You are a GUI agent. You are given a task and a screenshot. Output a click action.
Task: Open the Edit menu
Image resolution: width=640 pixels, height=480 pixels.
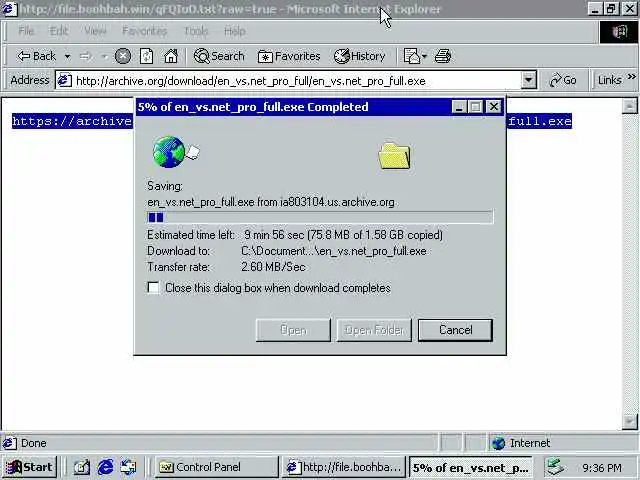coord(59,31)
